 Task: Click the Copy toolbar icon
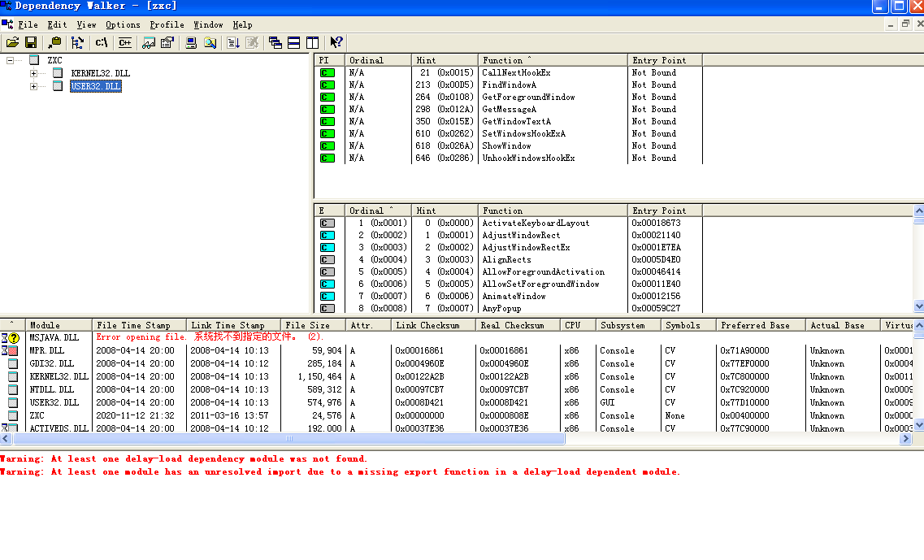click(54, 42)
